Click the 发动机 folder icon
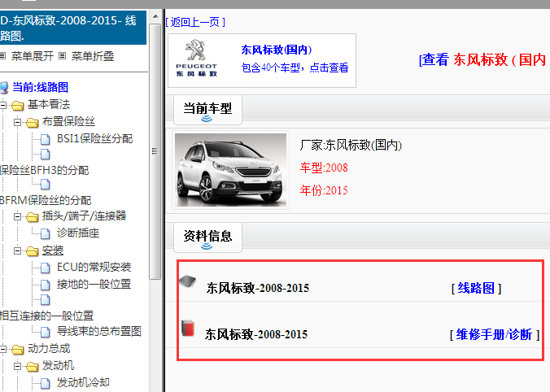The image size is (550, 392). (x=33, y=367)
